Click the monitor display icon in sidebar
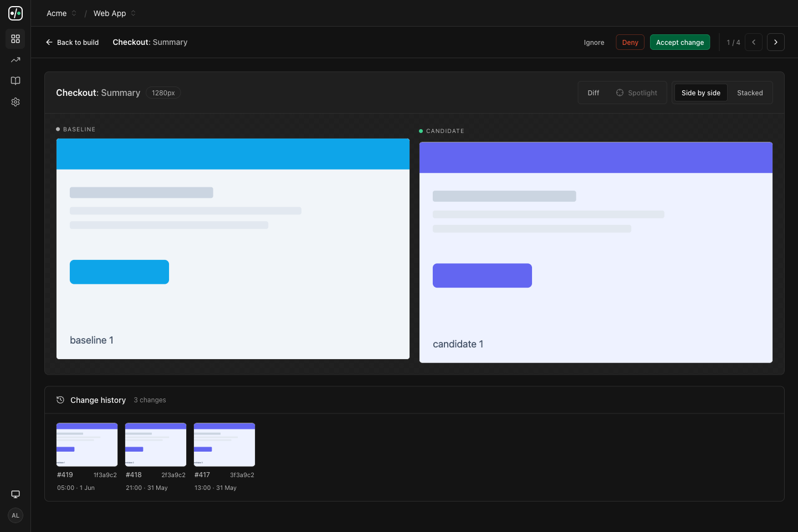This screenshot has height=532, width=798. (16, 494)
